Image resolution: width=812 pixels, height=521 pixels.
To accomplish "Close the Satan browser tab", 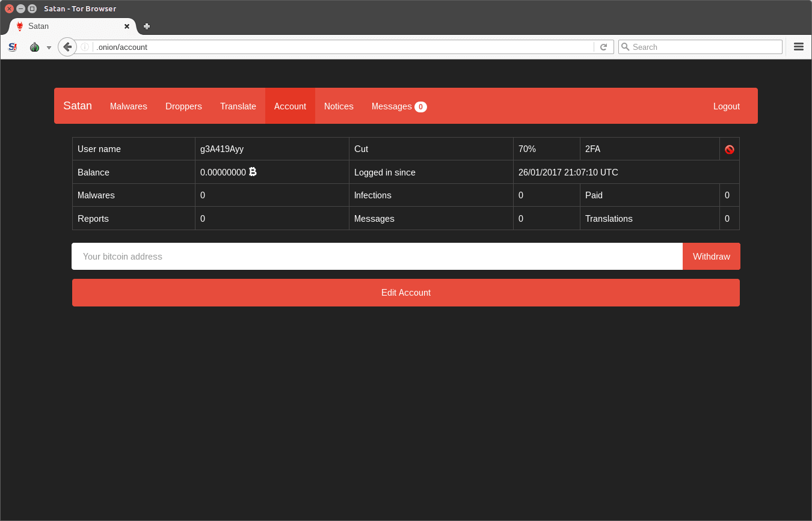I will 127,26.
